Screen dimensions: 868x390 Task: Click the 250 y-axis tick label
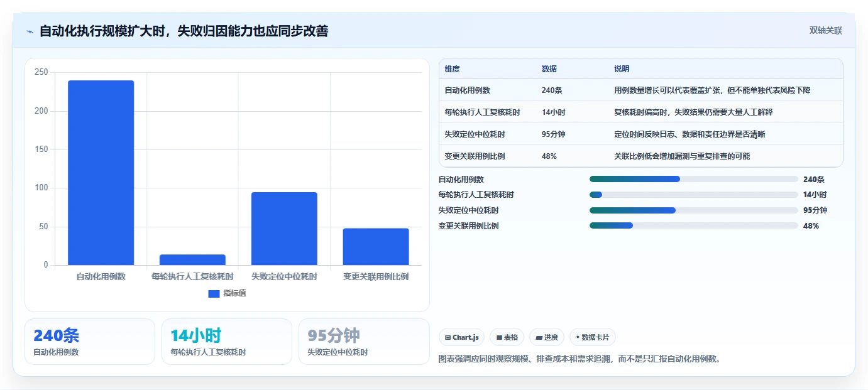(41, 72)
